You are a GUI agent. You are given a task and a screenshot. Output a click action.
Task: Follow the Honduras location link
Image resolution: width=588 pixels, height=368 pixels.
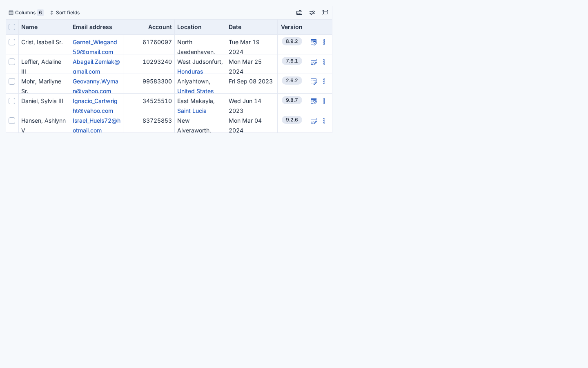tap(190, 72)
